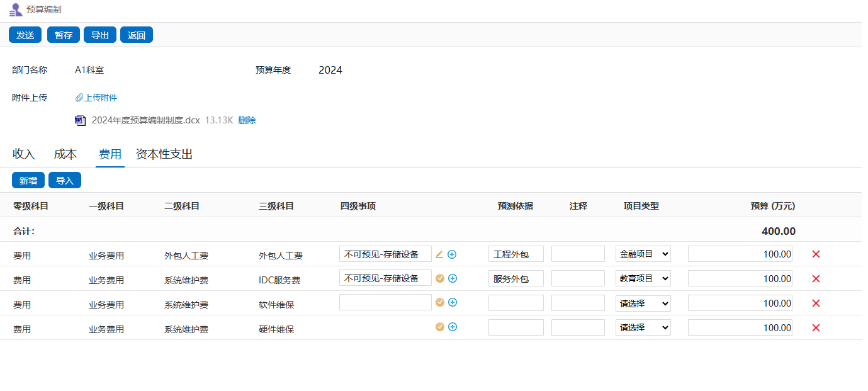Open the 教育项目 project type dropdown
This screenshot has height=391, width=868.
pos(643,278)
